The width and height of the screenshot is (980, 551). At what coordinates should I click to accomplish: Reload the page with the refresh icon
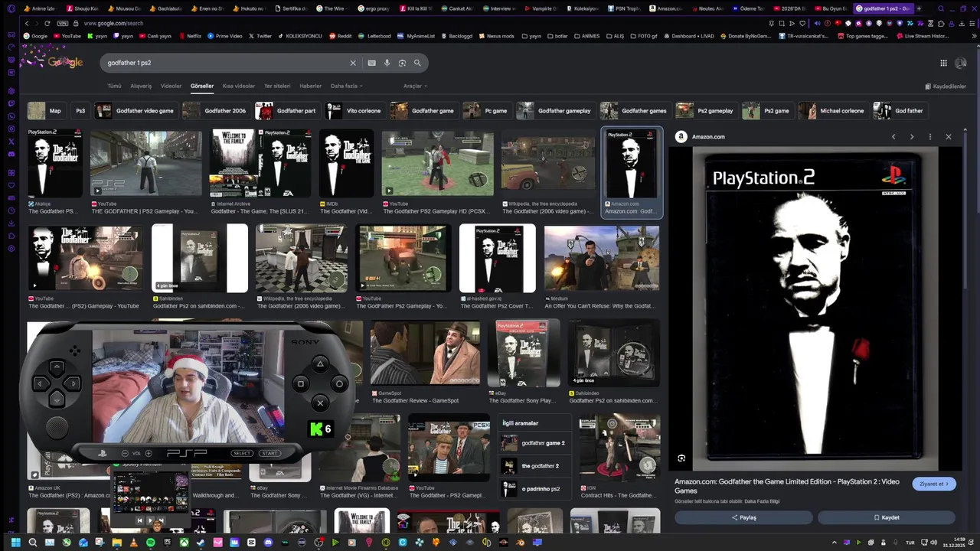[47, 23]
